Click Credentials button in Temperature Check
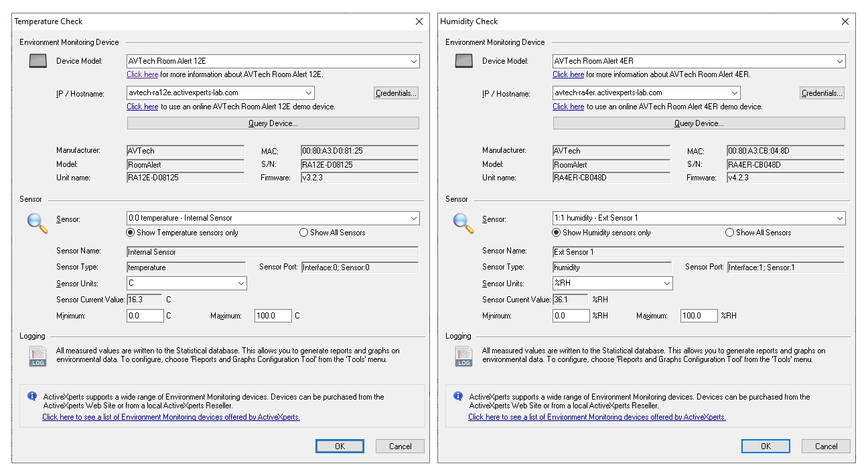Viewport: 868px width, 476px height. (396, 93)
